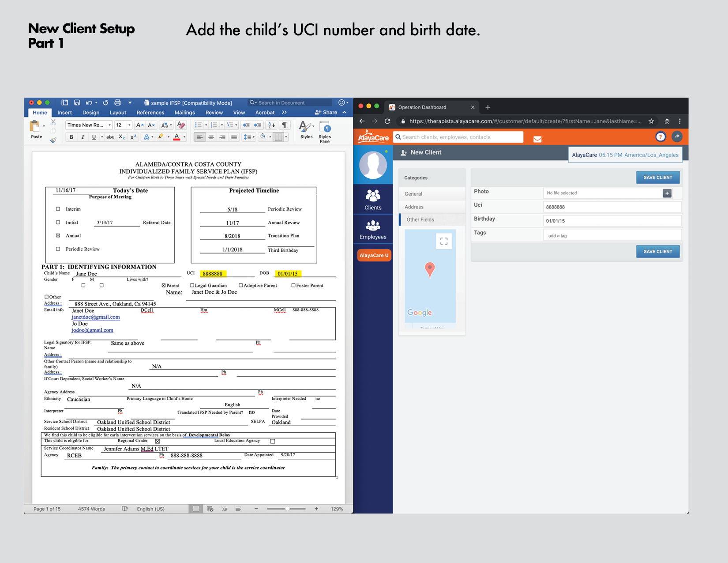728x563 pixels.
Task: Click the Cut scissors icon
Action: (x=53, y=122)
